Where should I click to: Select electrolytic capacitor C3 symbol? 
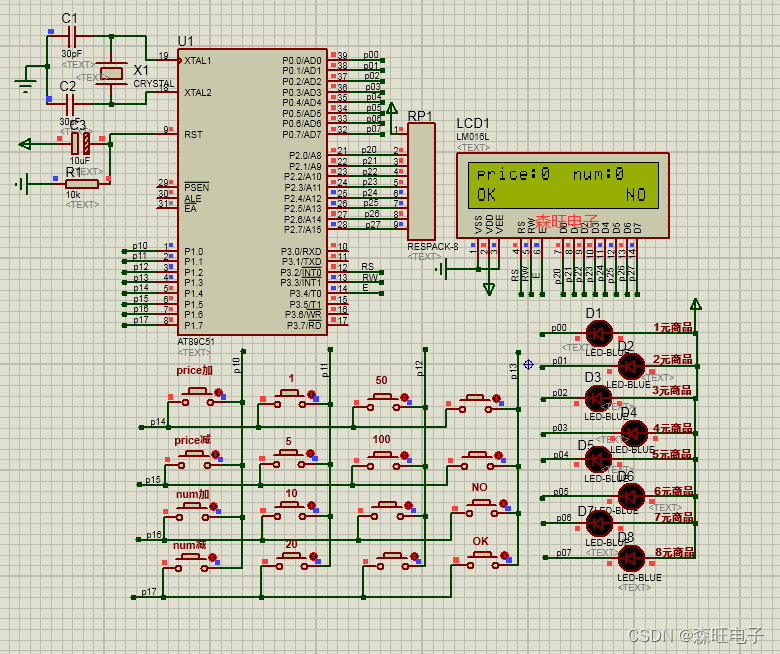pos(81,143)
